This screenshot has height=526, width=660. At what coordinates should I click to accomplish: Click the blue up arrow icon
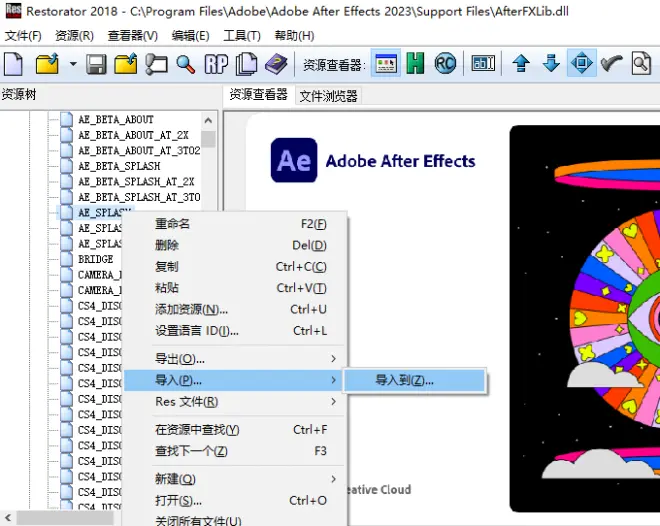point(521,64)
